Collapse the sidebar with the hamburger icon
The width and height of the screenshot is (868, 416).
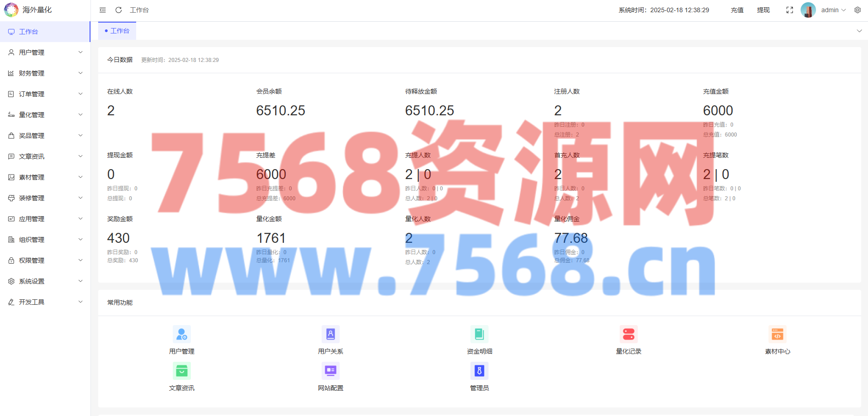click(103, 10)
